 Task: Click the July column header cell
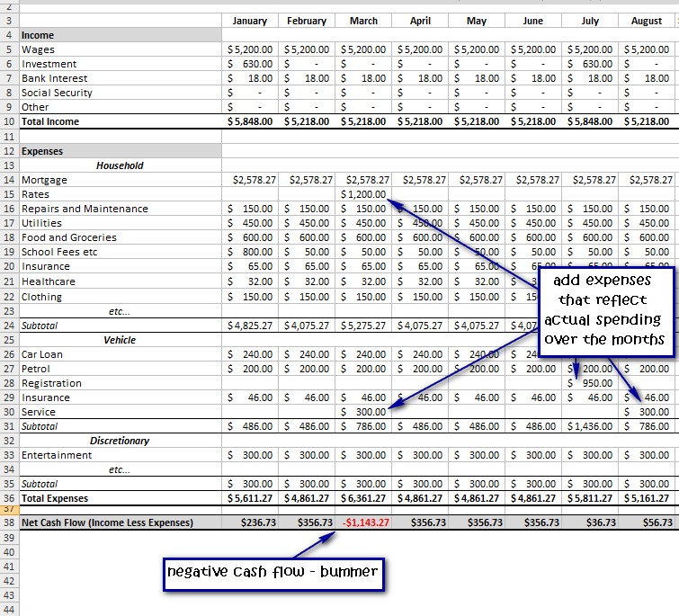point(590,21)
